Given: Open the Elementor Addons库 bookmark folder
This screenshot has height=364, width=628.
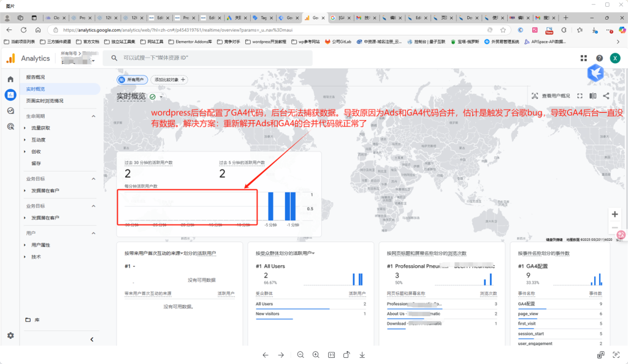Looking at the screenshot, I should 190,42.
